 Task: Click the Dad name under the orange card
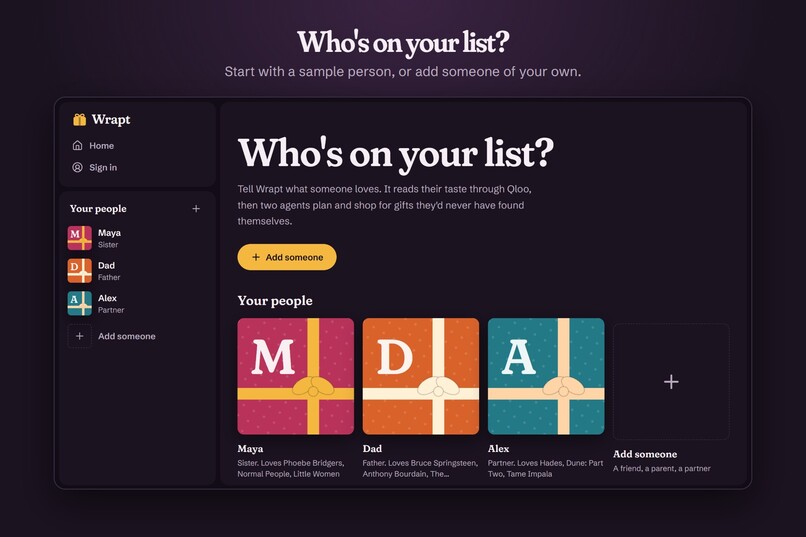point(372,449)
